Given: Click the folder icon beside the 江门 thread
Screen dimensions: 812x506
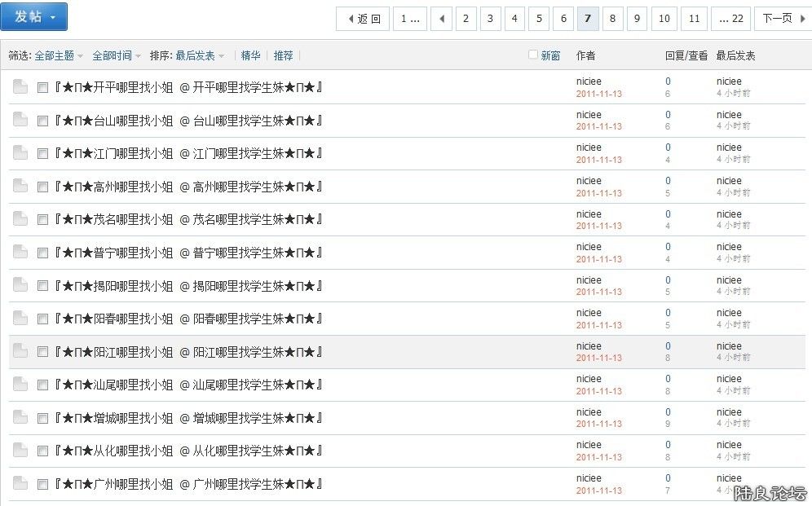Looking at the screenshot, I should click(20, 152).
